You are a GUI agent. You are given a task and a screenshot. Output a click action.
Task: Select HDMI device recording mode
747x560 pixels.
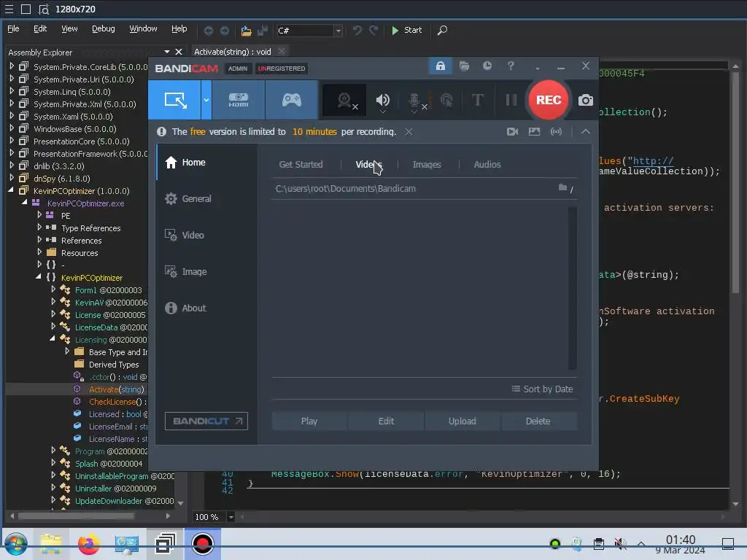tap(239, 100)
